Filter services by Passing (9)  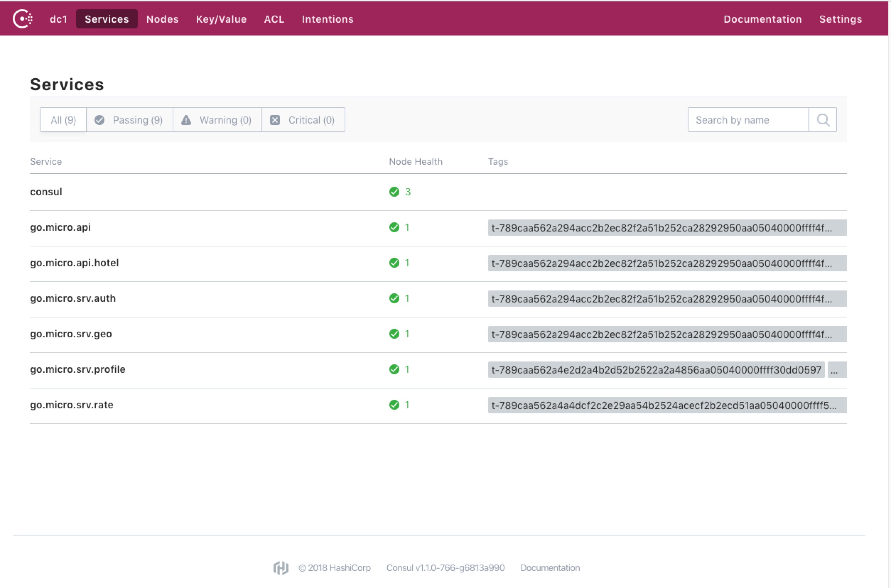pyautogui.click(x=130, y=120)
